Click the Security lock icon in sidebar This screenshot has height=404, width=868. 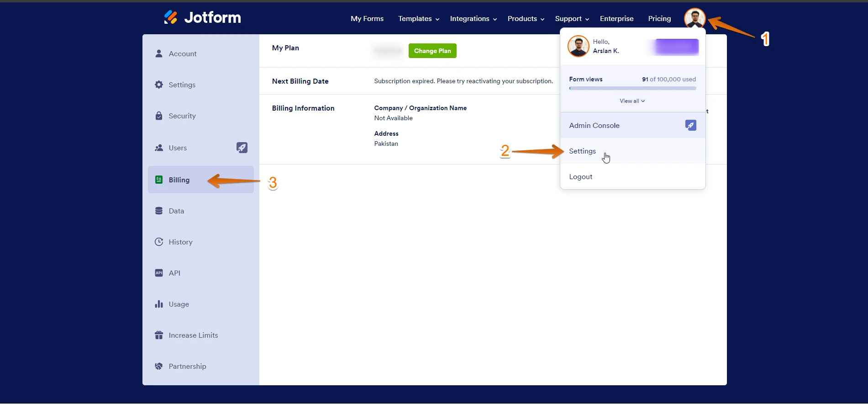pos(159,116)
